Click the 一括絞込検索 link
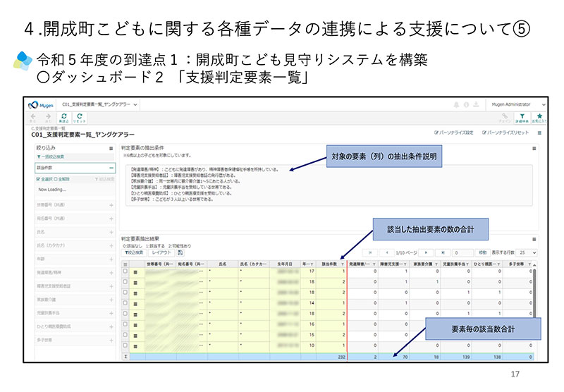Screen dimensions: 564x392 pos(50,157)
